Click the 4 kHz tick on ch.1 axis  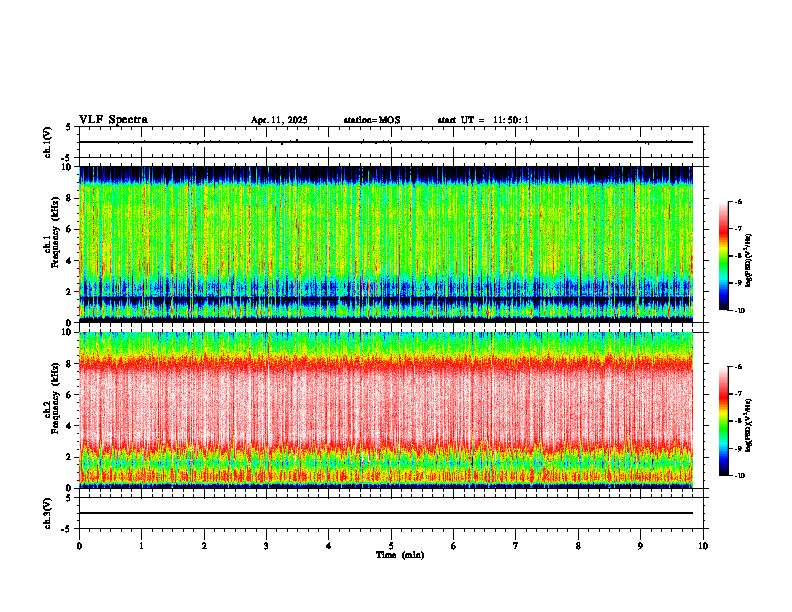click(x=69, y=261)
